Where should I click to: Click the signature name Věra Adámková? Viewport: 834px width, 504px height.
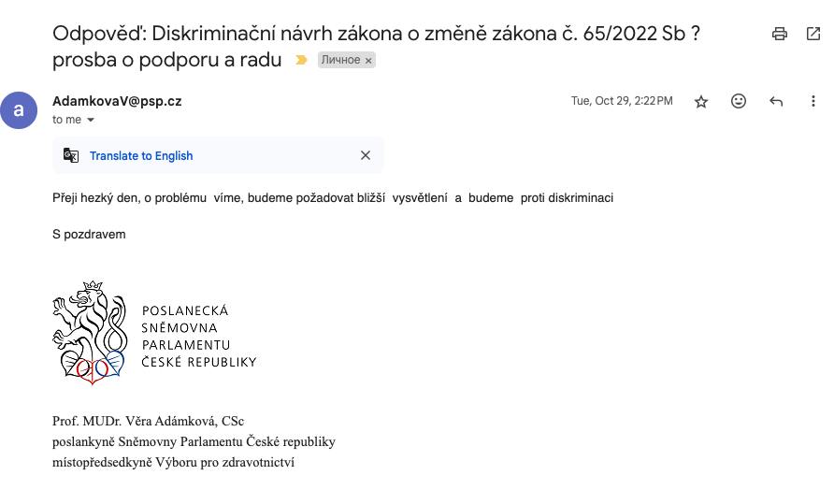[x=169, y=421]
